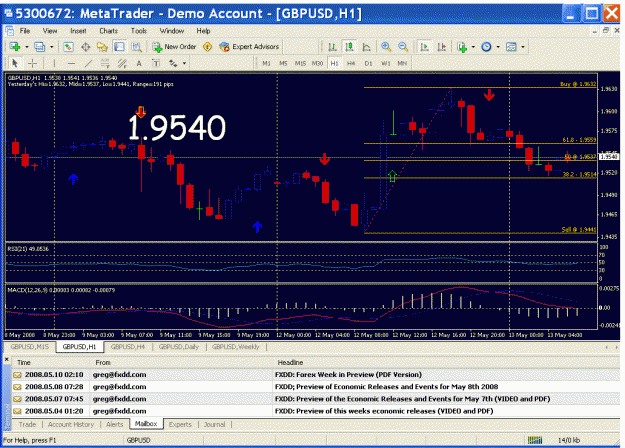Open the Strategy Tester icon
The height and width of the screenshot is (448, 625).
pos(136,47)
